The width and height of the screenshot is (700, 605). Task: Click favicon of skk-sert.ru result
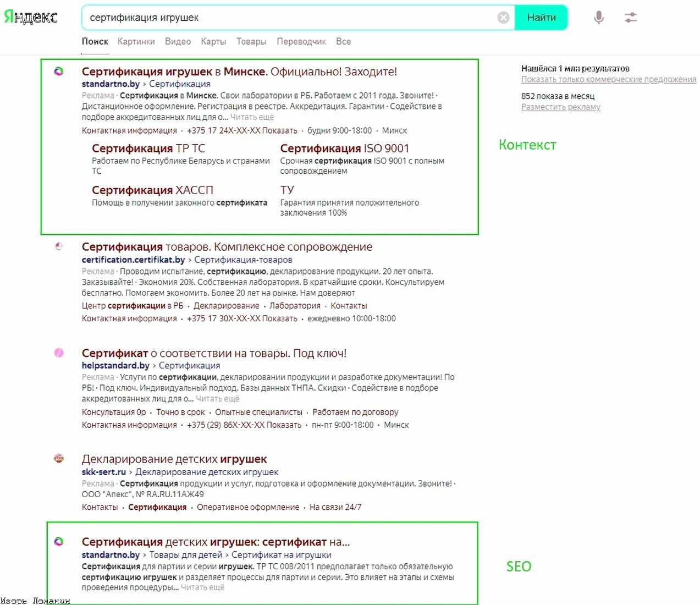(59, 459)
